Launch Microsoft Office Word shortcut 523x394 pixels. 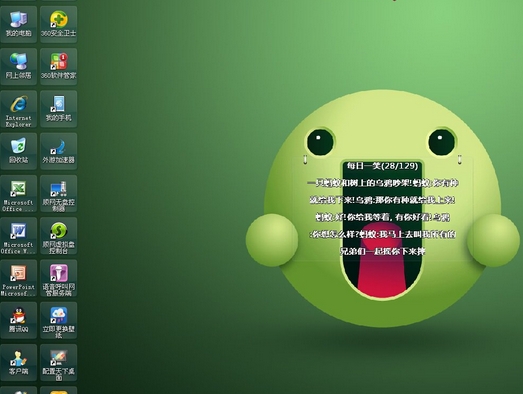19,236
